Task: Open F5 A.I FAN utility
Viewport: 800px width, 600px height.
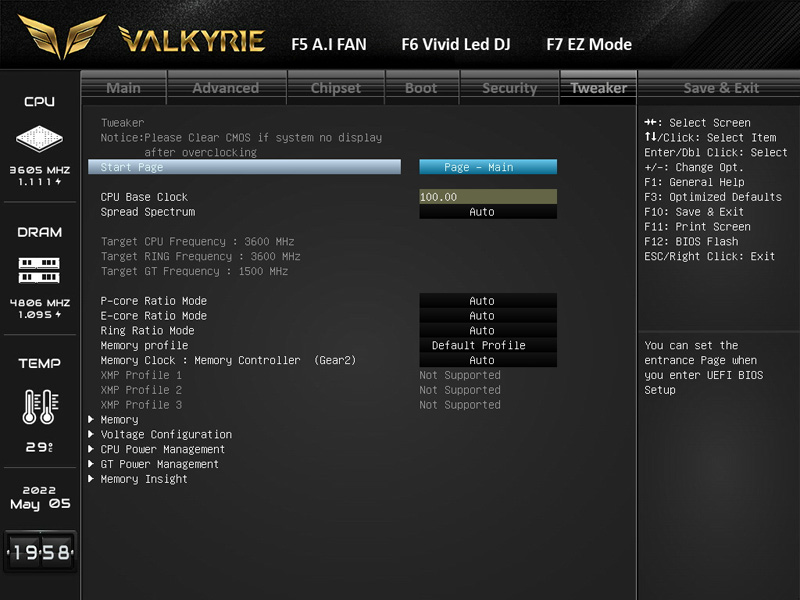Action: tap(329, 44)
